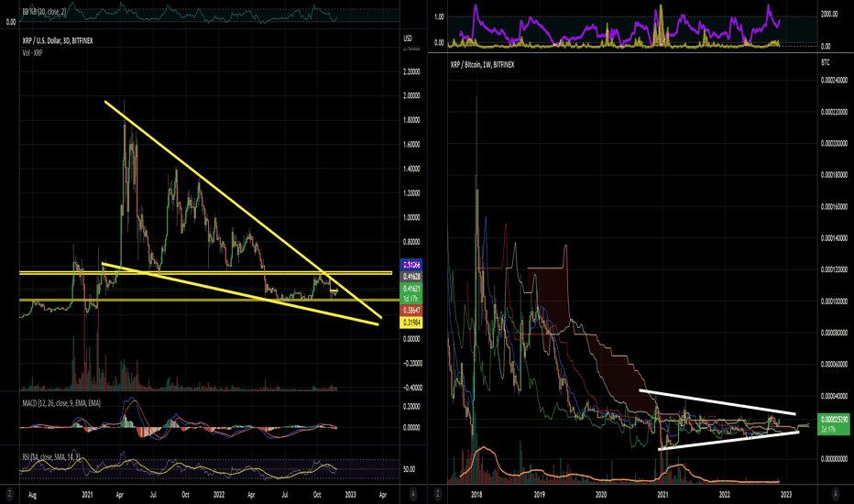
Task: Click the red 0.38 price label
Action: tap(411, 310)
